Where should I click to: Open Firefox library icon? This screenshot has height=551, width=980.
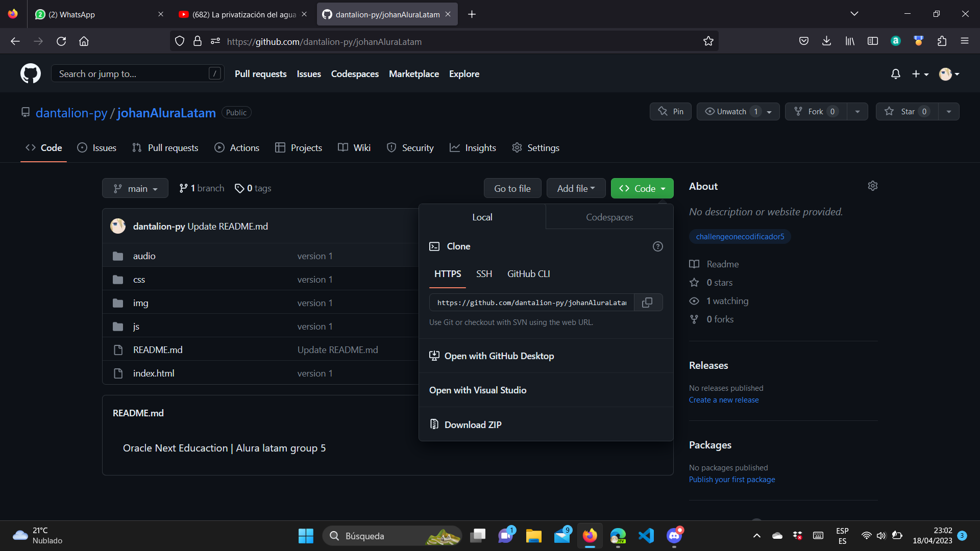tap(850, 41)
